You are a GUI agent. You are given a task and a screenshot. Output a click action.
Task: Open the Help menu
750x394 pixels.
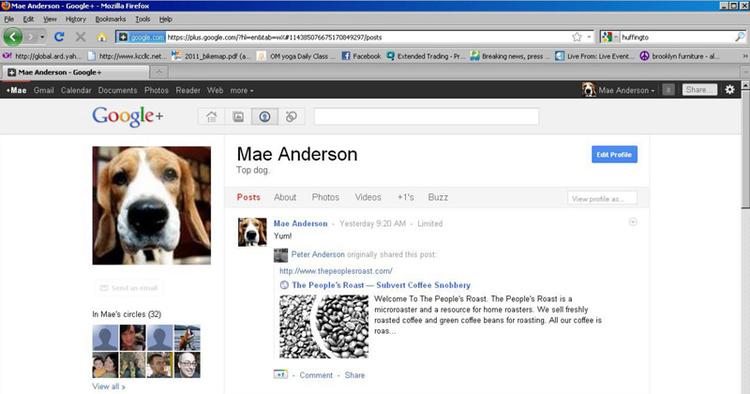pyautogui.click(x=165, y=19)
